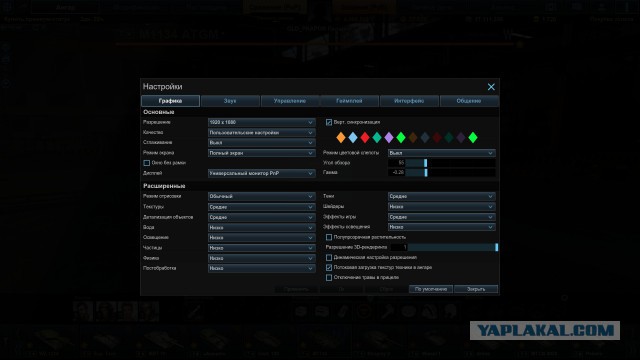
Task: Expand the Шейдеры dropdown
Action: click(x=442, y=207)
